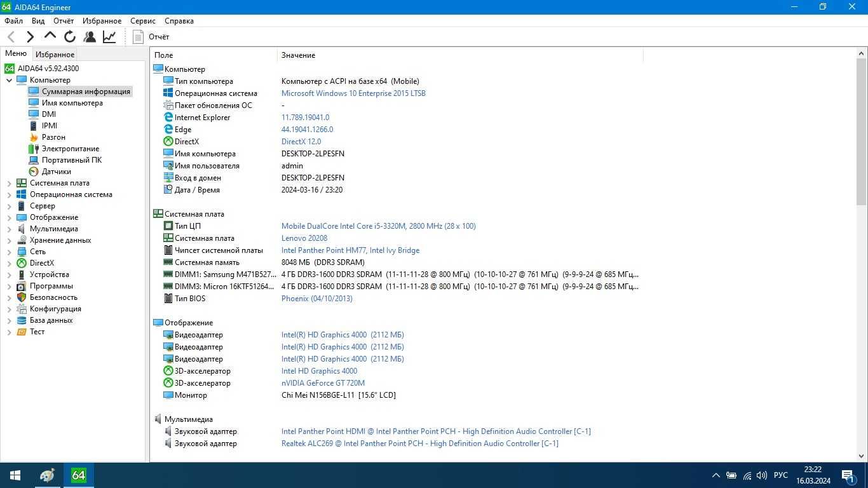
Task: Click the Тип ЦП processor icon
Action: tap(168, 226)
